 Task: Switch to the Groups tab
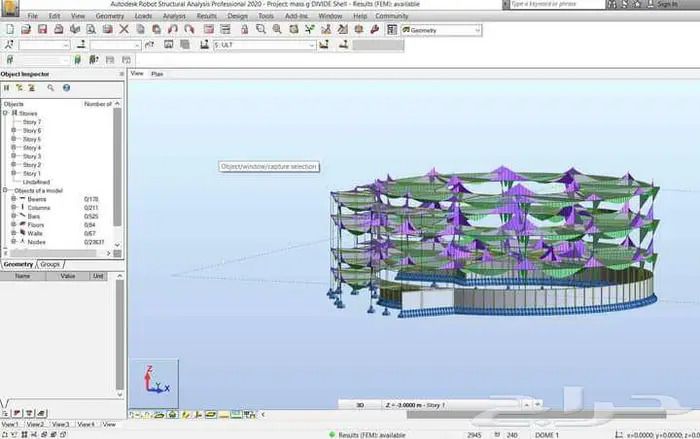(49, 265)
